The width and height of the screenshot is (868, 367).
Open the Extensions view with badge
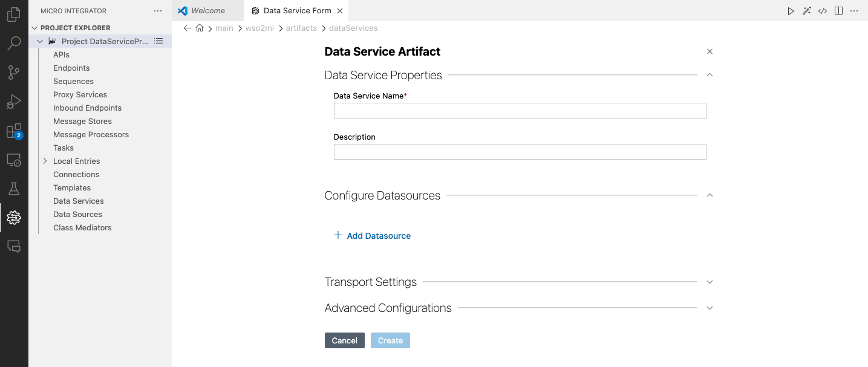coord(14,131)
